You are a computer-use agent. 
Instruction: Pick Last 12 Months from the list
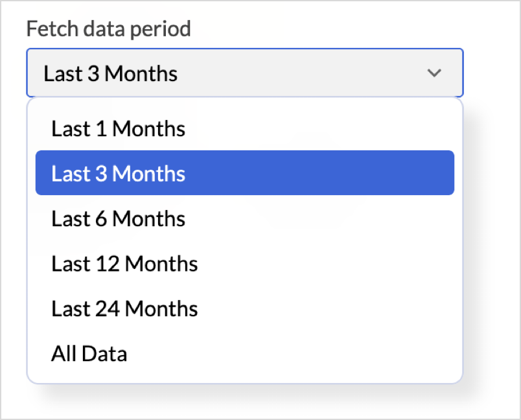tap(124, 264)
